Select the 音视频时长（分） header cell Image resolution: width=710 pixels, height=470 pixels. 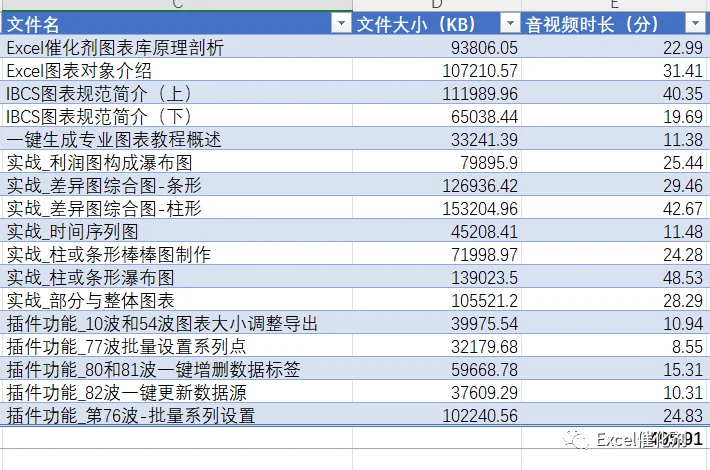pos(614,23)
